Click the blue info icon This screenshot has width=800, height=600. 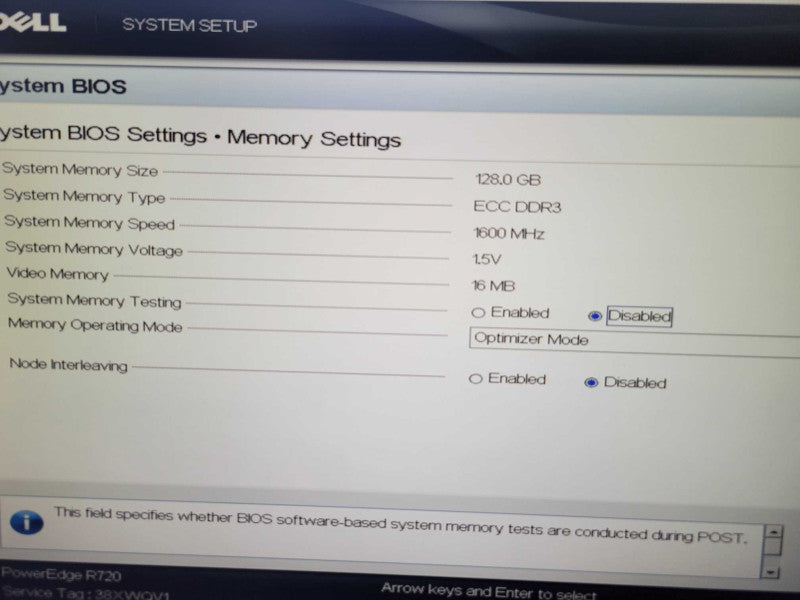pos(27,522)
